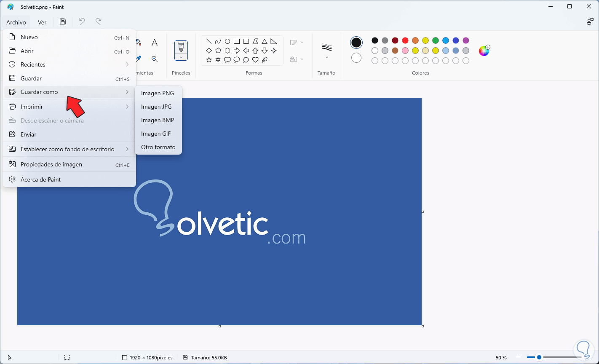Open the Ver menu
This screenshot has height=364, width=599.
[42, 22]
